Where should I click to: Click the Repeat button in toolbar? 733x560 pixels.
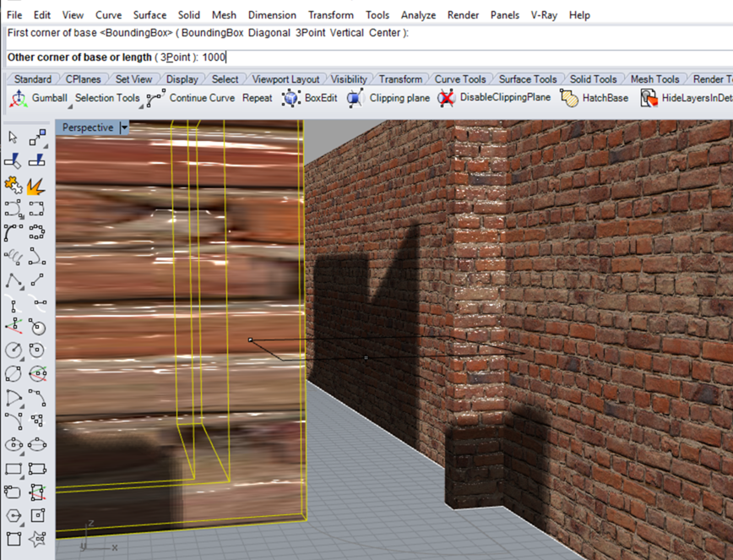point(258,98)
